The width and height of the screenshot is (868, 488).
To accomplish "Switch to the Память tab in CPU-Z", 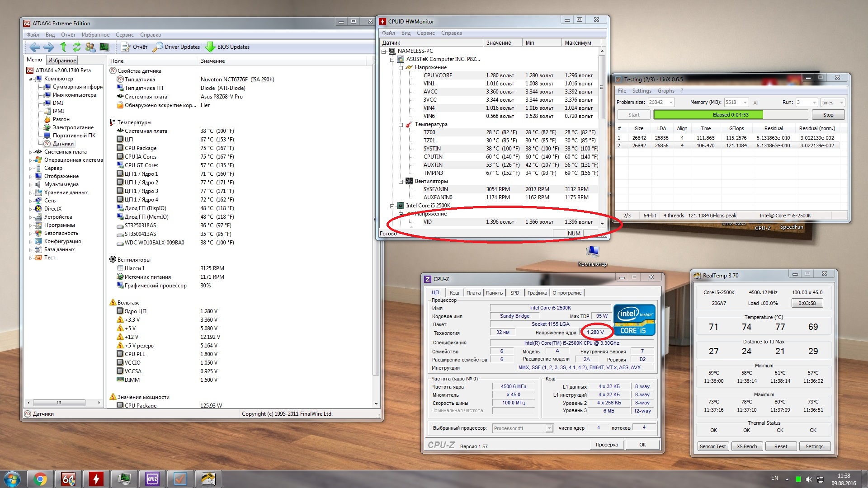I will click(x=494, y=293).
